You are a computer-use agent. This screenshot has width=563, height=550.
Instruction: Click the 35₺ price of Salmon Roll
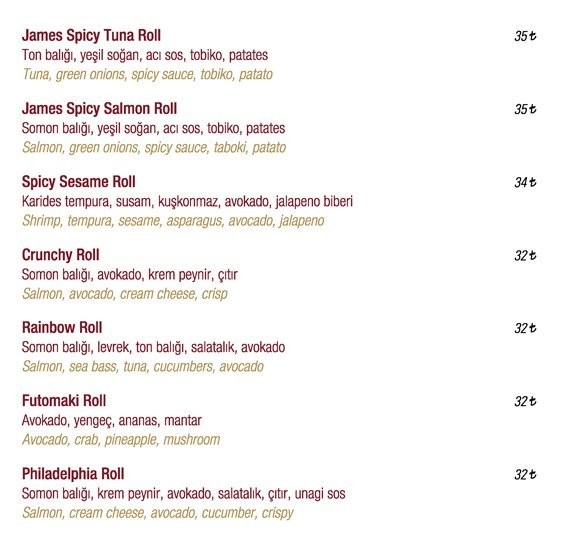pyautogui.click(x=525, y=109)
